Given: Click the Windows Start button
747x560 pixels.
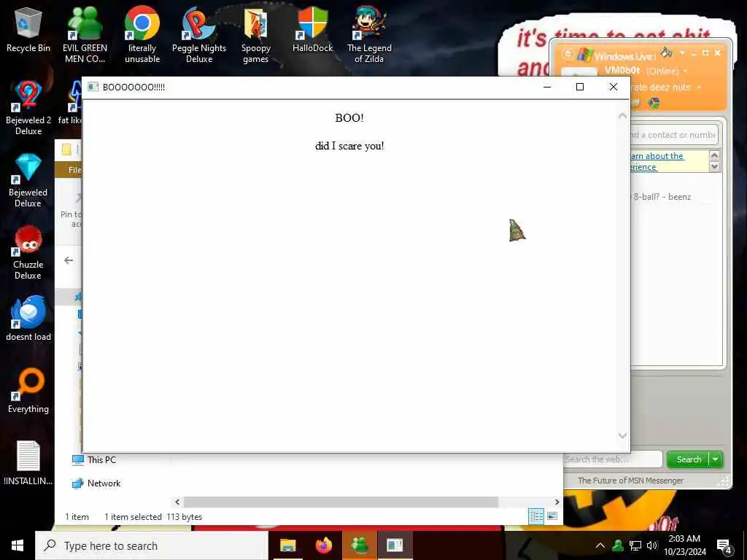Looking at the screenshot, I should pyautogui.click(x=18, y=545).
